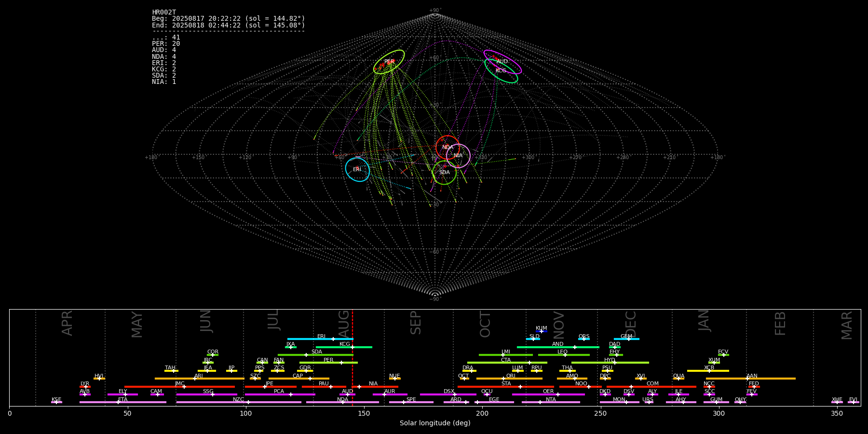This screenshot has width=868, height=434.
Task: Click the green KCG activity bar in the timeline
Action: (344, 347)
